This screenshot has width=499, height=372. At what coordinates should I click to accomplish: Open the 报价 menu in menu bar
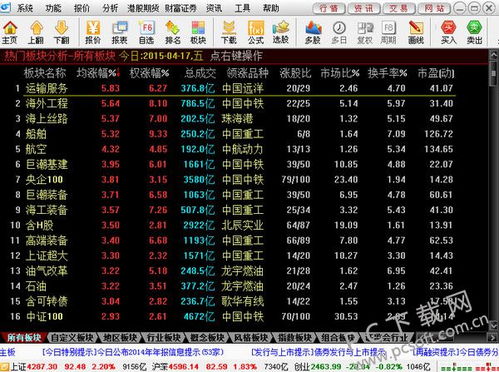click(82, 8)
